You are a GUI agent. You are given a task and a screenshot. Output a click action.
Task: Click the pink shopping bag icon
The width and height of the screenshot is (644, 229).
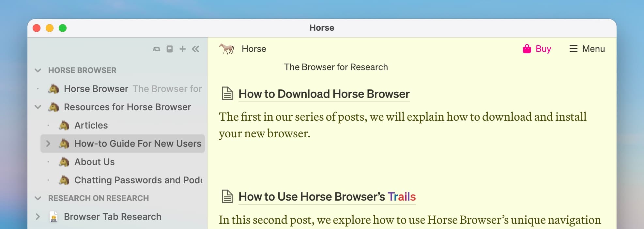click(527, 49)
